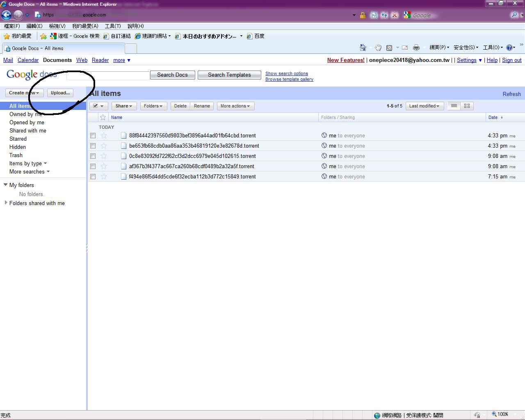Image resolution: width=525 pixels, height=420 pixels.
Task: Open the Last modified sort dropdown
Action: tap(425, 106)
